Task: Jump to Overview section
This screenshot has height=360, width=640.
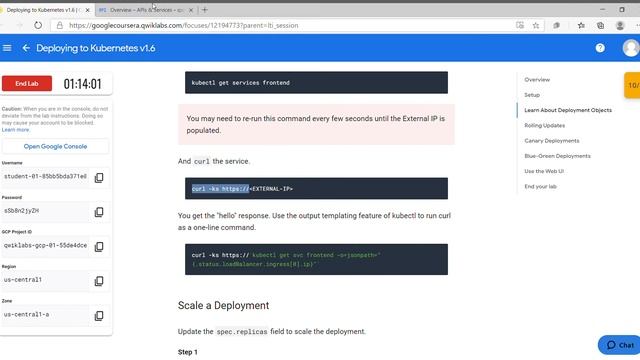Action: pos(537,80)
